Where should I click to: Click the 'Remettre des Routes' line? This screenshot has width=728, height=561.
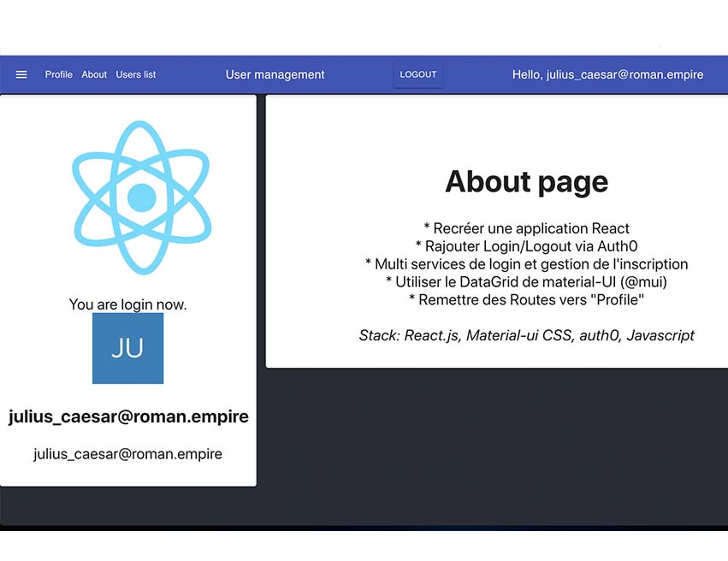click(x=526, y=299)
